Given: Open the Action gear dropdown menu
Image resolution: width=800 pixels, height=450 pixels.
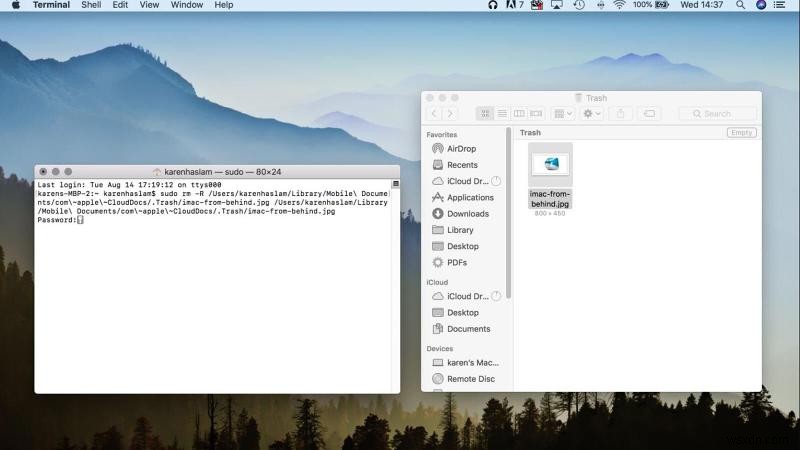Looking at the screenshot, I should (x=592, y=114).
